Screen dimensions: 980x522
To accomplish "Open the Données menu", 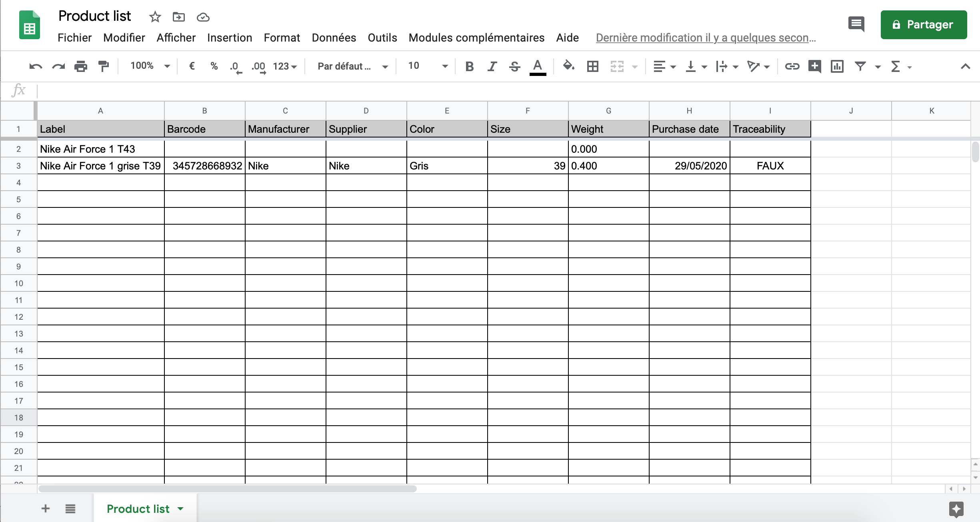I will click(x=334, y=38).
